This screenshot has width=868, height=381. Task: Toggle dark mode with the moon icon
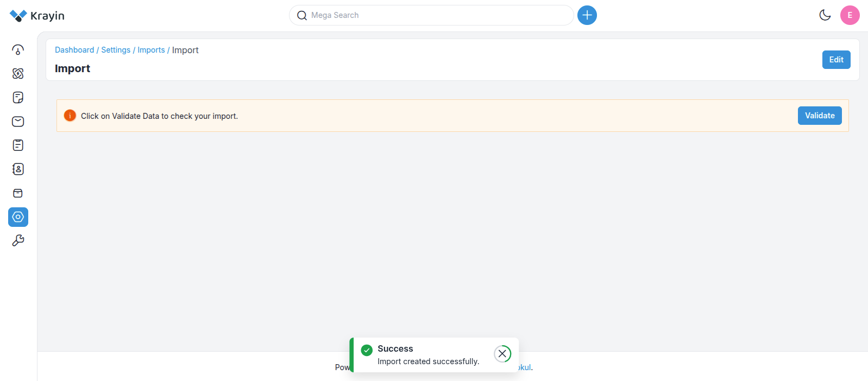click(x=825, y=15)
